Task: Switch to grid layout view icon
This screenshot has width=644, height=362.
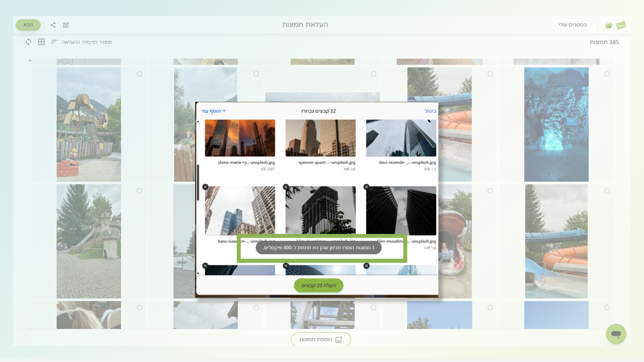Action: click(41, 42)
